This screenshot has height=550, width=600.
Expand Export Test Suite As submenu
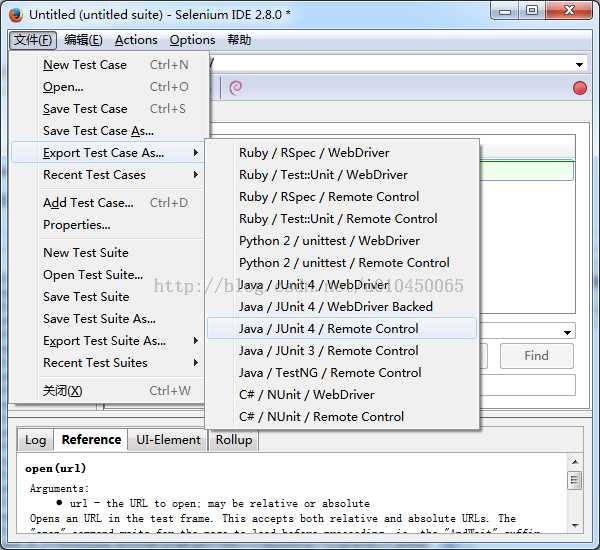107,341
